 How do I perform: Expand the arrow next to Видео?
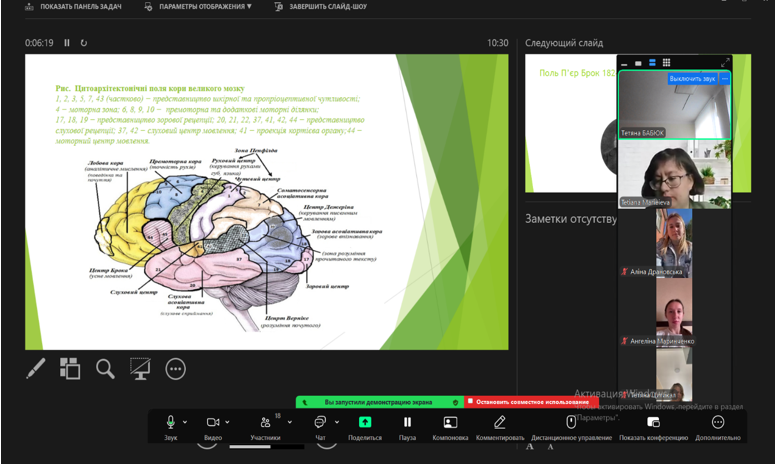pos(228,421)
